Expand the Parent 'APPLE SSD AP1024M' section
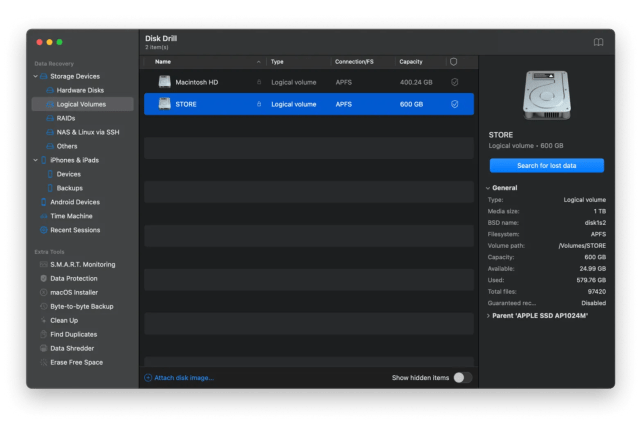Image resolution: width=639 pixels, height=427 pixels. pos(488,316)
